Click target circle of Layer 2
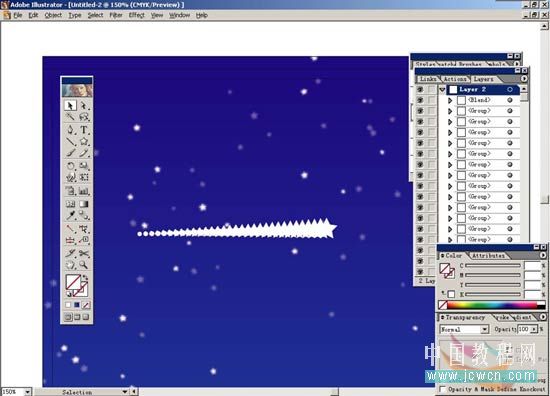Image resolution: width=550 pixels, height=396 pixels. 510,89
